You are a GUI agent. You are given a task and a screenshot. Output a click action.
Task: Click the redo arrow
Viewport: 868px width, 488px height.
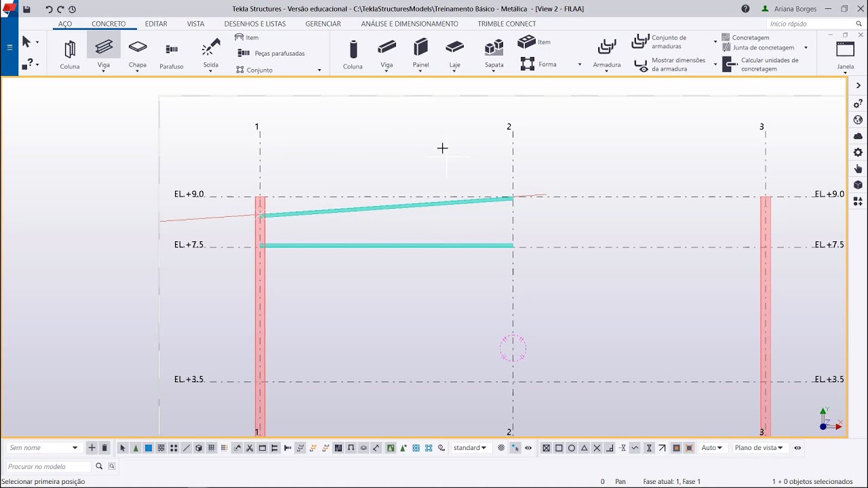point(60,9)
